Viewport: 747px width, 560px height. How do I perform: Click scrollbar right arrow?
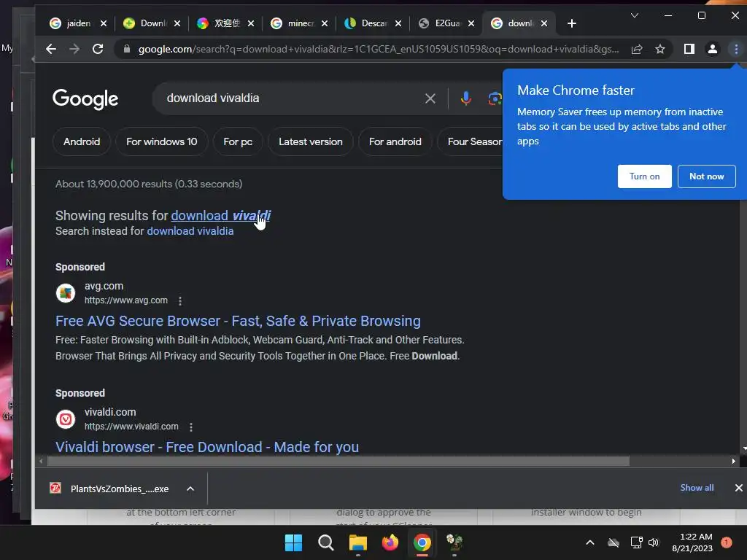[733, 461]
